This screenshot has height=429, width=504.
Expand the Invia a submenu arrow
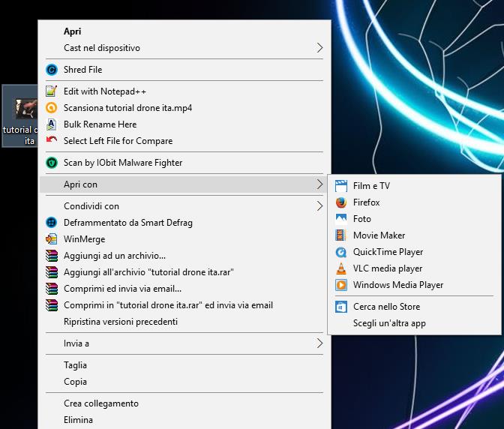click(319, 343)
